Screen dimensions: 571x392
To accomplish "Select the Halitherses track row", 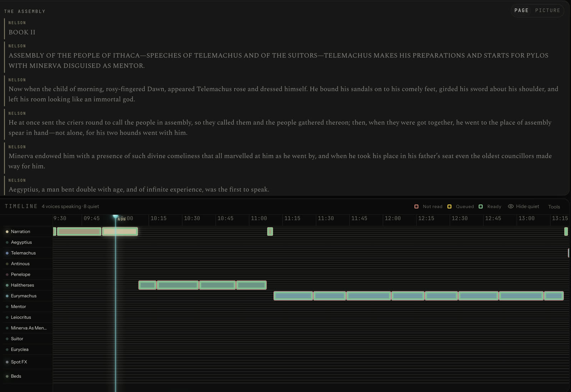I will [28, 285].
